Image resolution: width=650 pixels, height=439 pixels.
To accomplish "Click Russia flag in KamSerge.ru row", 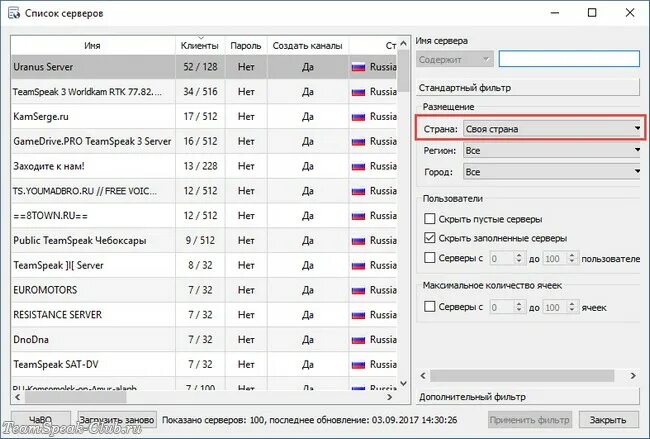I will click(x=358, y=117).
